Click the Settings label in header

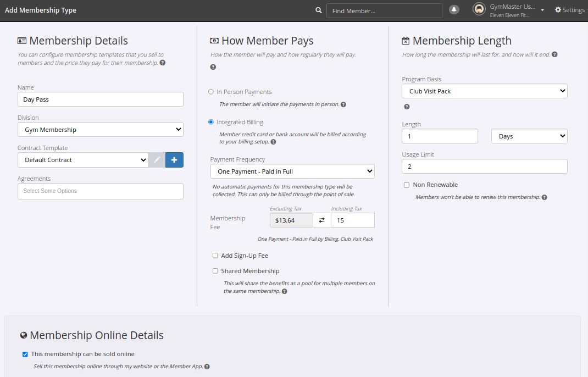click(573, 10)
